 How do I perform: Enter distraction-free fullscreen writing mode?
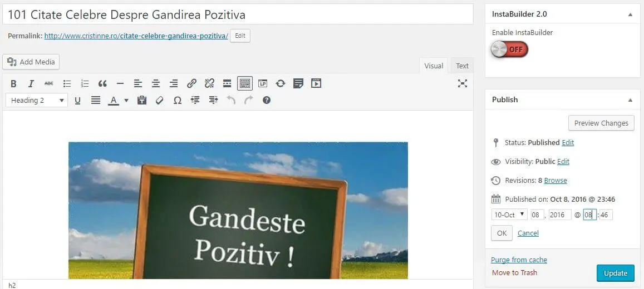[x=462, y=84]
